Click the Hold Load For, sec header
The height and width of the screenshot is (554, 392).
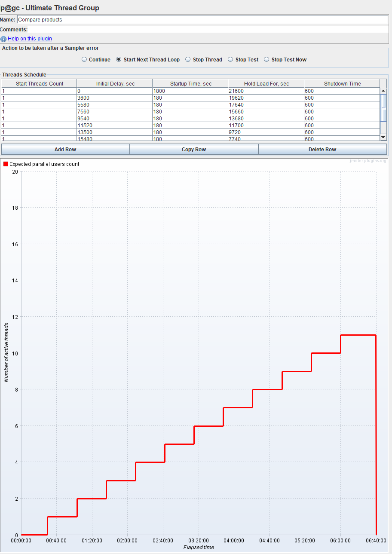tap(266, 83)
